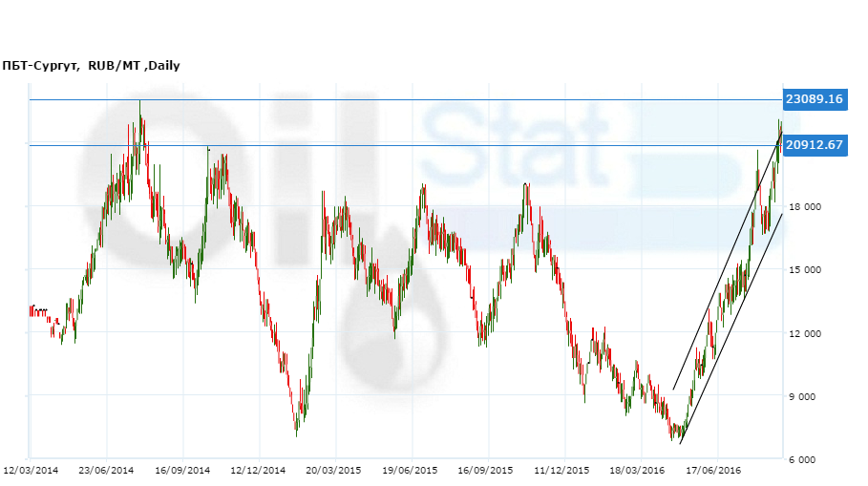Image resolution: width=868 pixels, height=486 pixels.
Task: Click the price low near 12/12/2014 candles
Action: 297,433
